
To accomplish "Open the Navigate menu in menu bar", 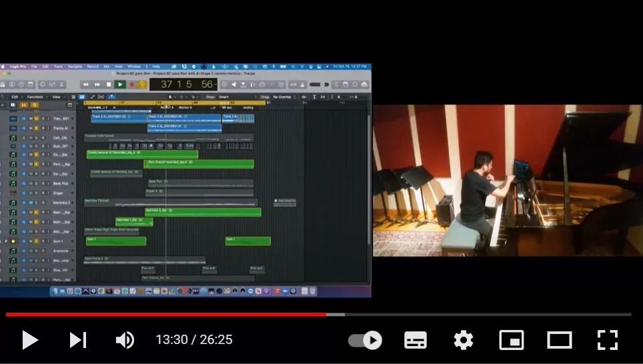I will 75,67.
